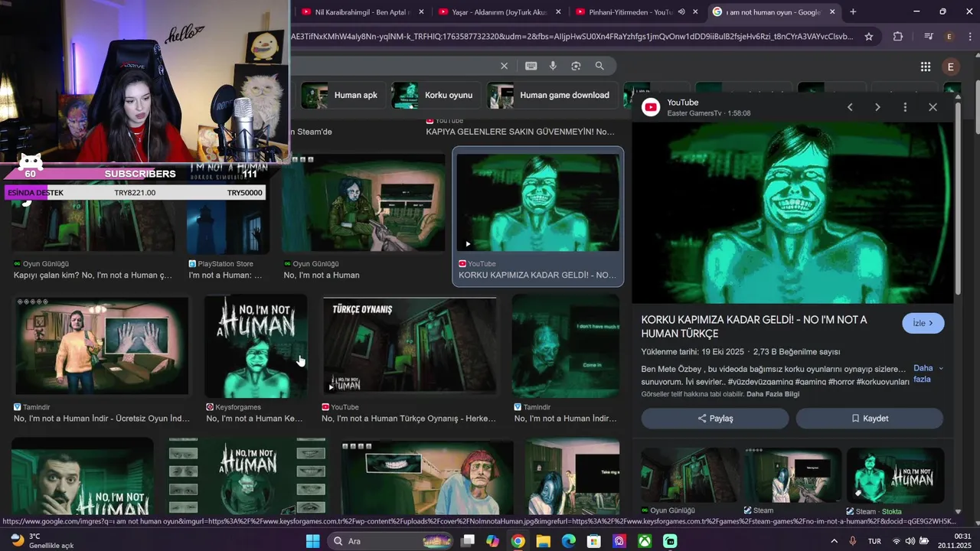980x551 pixels.
Task: Open Oyun Günlüğü soldier-with-gun thumbnail
Action: [364, 203]
